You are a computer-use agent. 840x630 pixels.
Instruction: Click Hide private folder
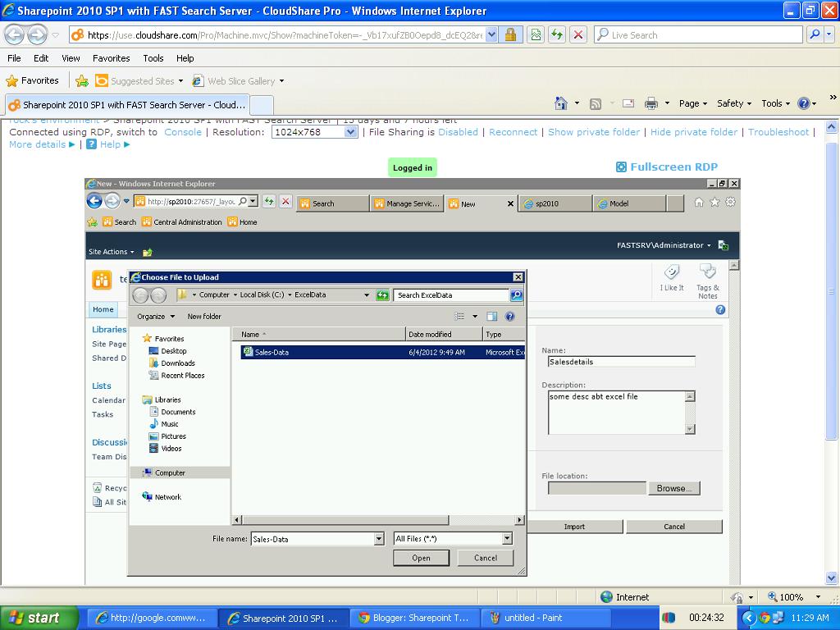coord(693,131)
